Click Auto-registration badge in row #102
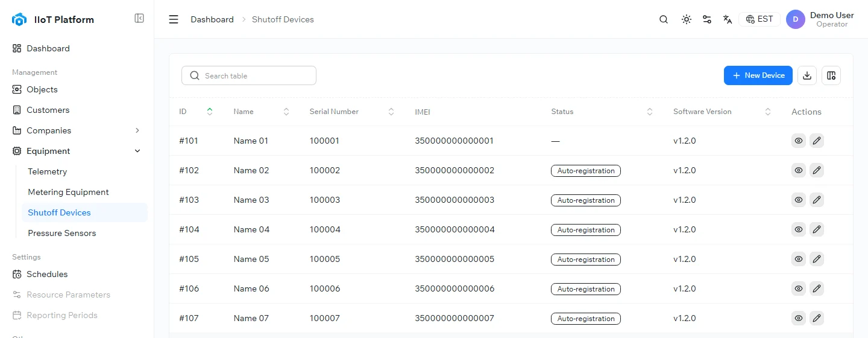868x338 pixels. 586,171
